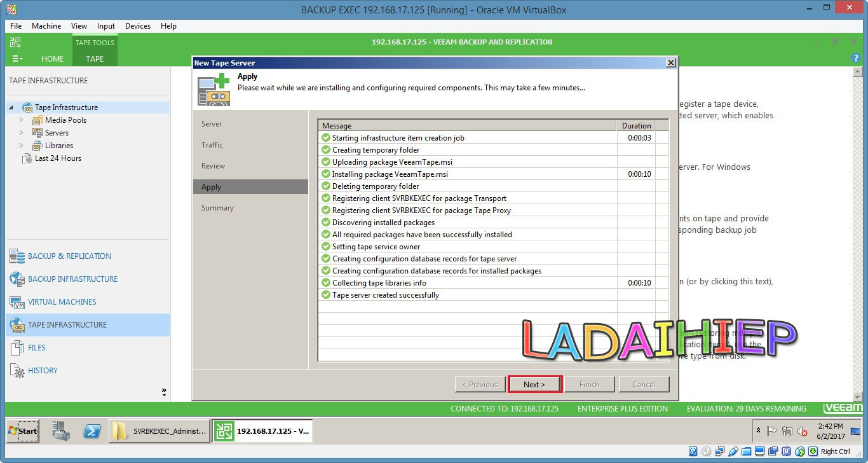This screenshot has width=868, height=463.
Task: Open VIRTUAL MACHINES view icon
Action: [x=17, y=302]
